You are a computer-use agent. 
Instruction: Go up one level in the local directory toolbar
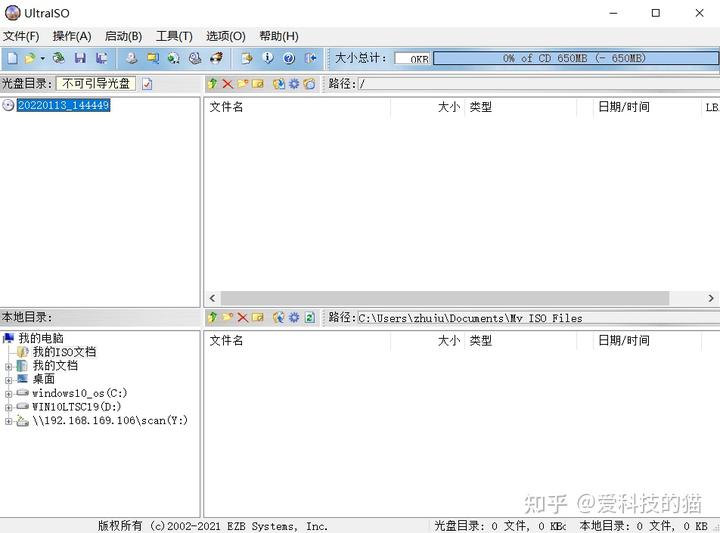[x=213, y=317]
